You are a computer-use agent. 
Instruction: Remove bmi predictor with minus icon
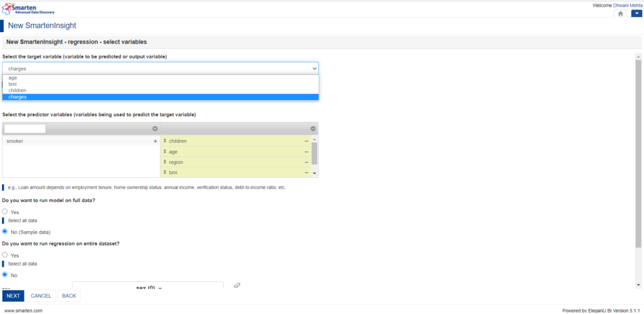[x=306, y=173]
